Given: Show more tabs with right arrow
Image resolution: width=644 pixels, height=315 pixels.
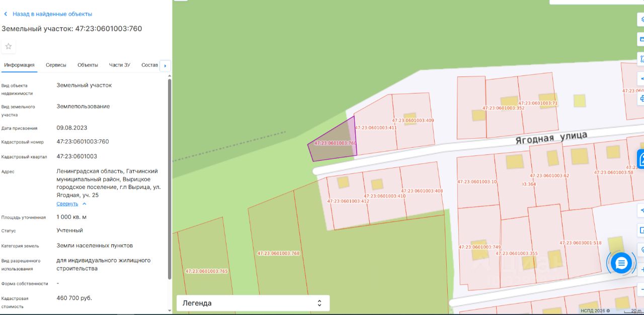Looking at the screenshot, I should click(x=165, y=66).
